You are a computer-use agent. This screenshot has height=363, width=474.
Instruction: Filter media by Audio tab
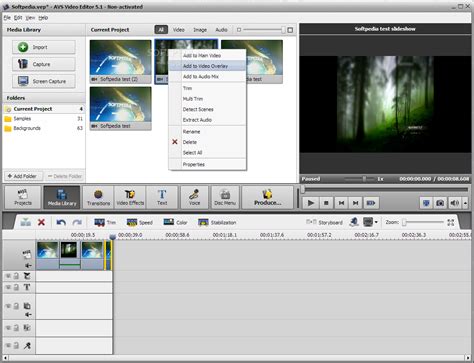[221, 30]
